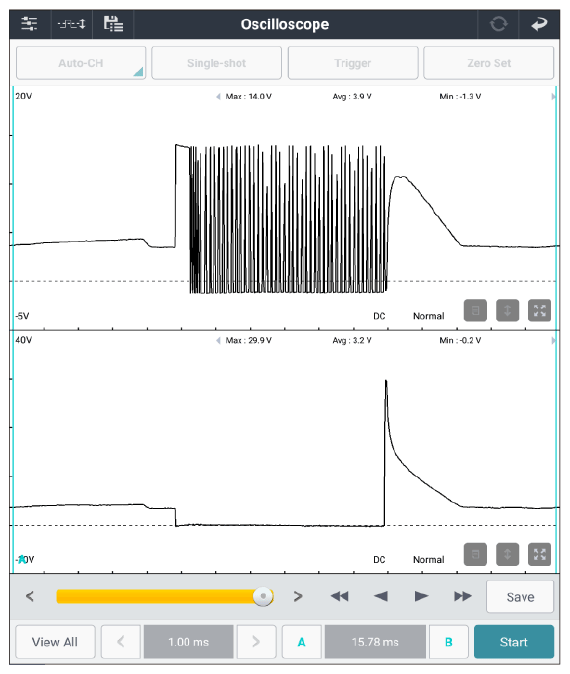This screenshot has width=570, height=674.
Task: Click bottom channel right arrow near Min -0.2 V
Action: (x=553, y=340)
